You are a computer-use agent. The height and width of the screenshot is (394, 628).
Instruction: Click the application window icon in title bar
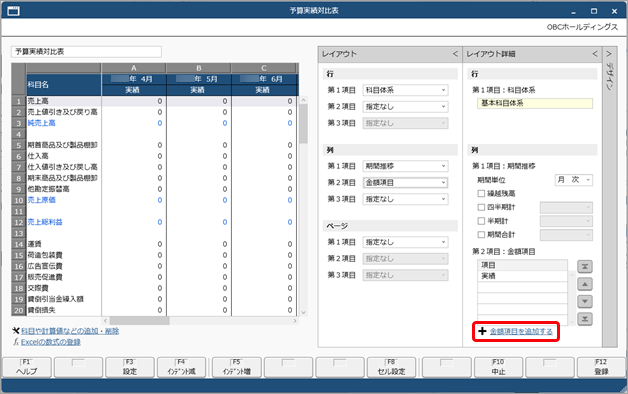[13, 11]
